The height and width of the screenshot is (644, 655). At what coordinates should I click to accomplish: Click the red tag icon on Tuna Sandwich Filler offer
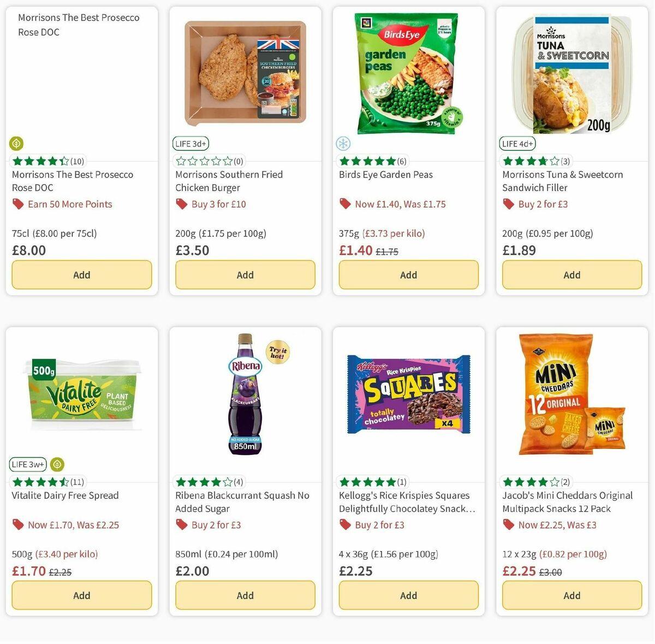[x=508, y=204]
